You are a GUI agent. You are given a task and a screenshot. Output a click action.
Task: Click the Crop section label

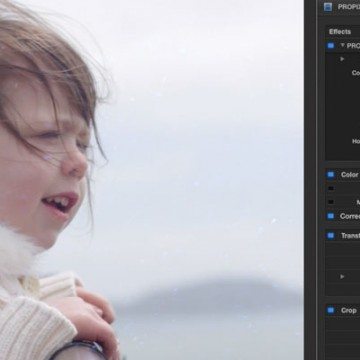(x=349, y=310)
